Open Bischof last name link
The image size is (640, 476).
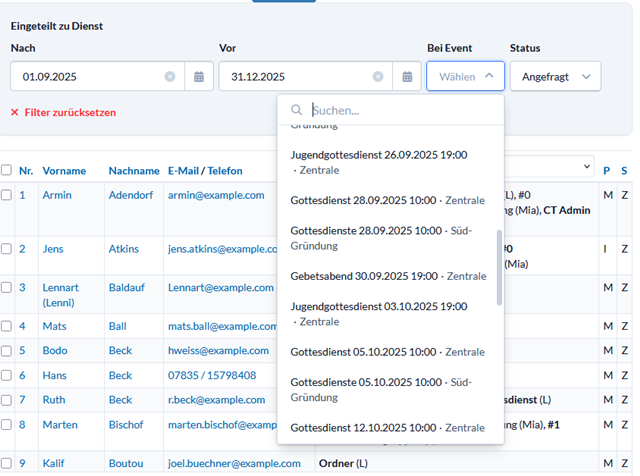[x=126, y=425]
